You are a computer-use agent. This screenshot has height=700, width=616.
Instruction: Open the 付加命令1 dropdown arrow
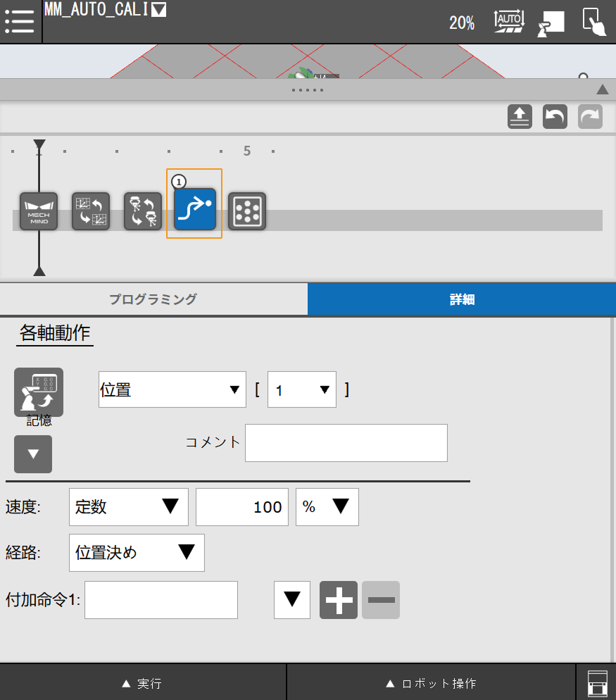click(292, 600)
